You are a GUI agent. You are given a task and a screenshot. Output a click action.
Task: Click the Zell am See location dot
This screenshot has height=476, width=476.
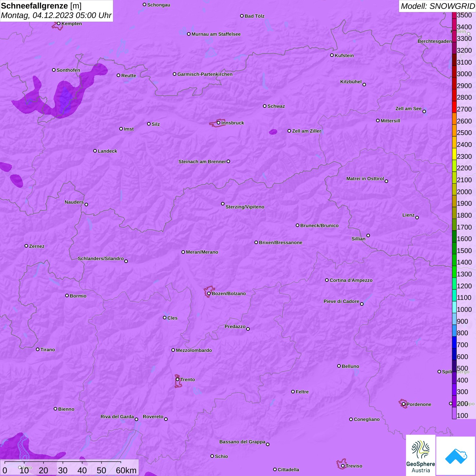click(x=424, y=112)
